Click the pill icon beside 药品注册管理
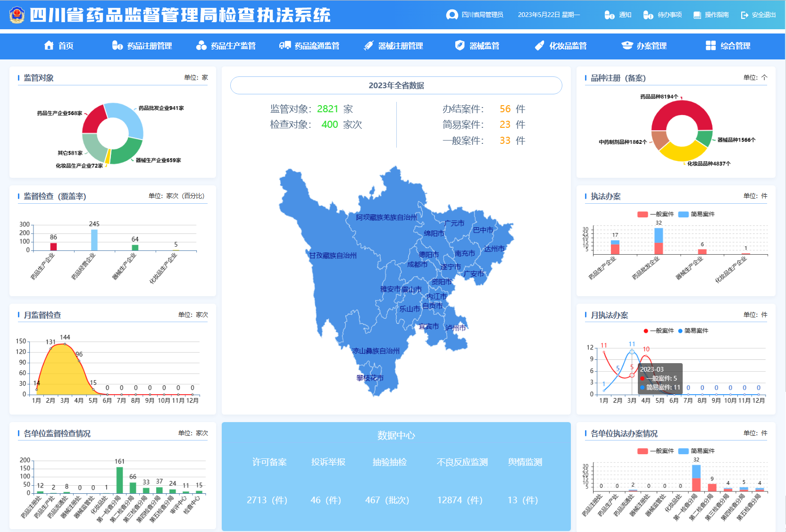The width and height of the screenshot is (786, 532). (117, 45)
